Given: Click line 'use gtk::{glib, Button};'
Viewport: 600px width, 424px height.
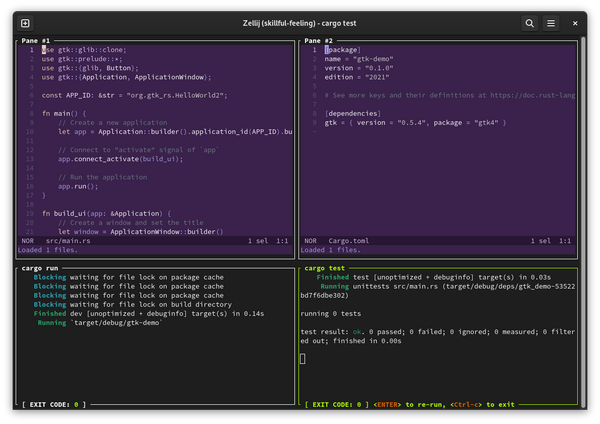Looking at the screenshot, I should point(90,68).
